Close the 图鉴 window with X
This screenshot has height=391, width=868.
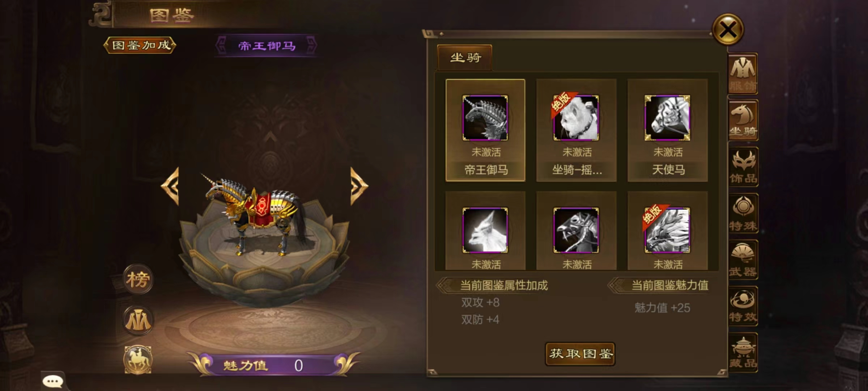click(x=728, y=29)
